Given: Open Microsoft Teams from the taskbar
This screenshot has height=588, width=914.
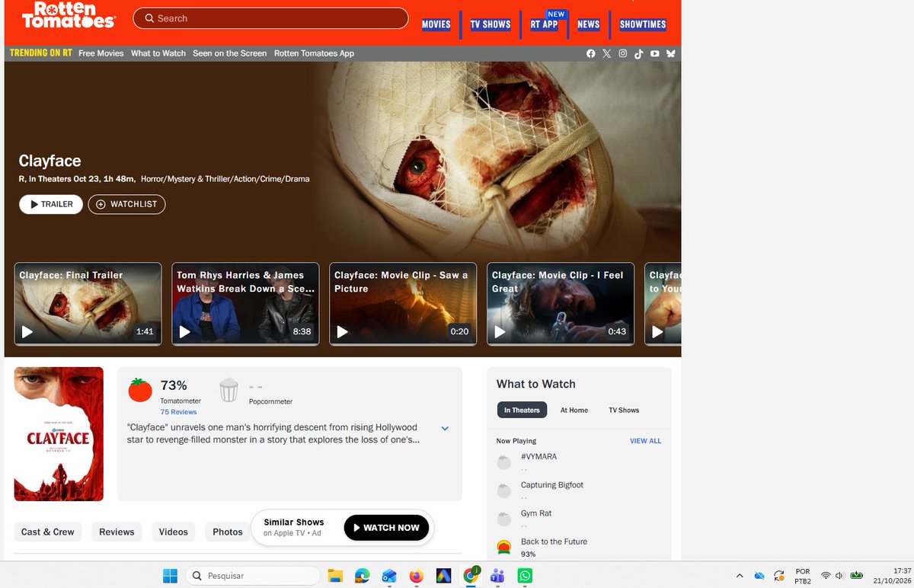Looking at the screenshot, I should (497, 576).
